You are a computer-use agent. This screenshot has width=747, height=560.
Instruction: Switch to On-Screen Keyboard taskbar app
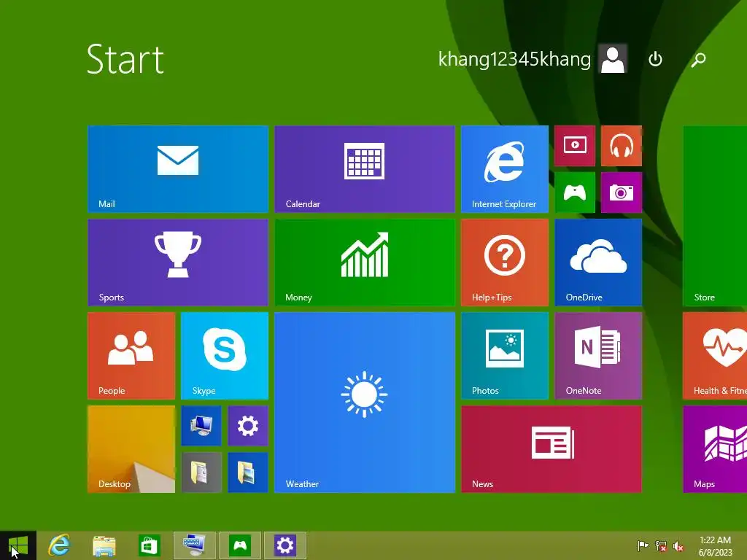click(194, 545)
